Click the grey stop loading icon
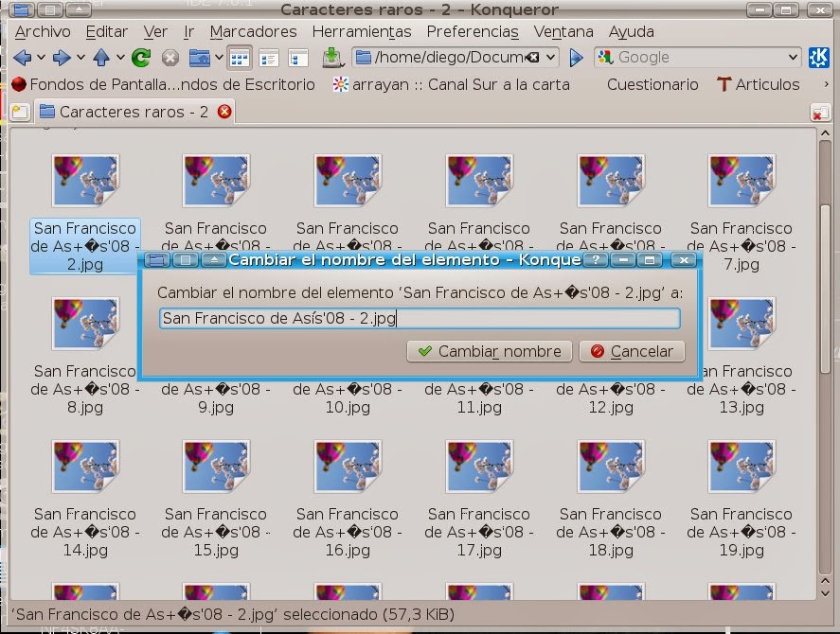The width and height of the screenshot is (840, 634). (170, 58)
